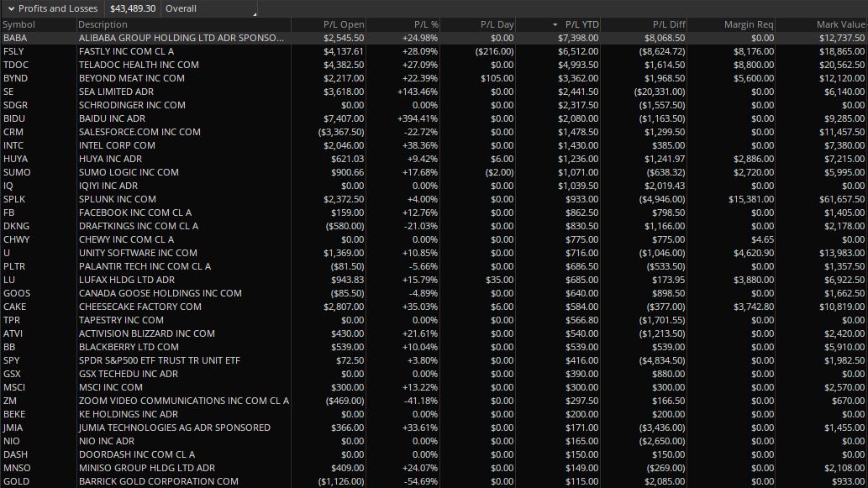Click HUYA INC ADR description

pos(111,159)
